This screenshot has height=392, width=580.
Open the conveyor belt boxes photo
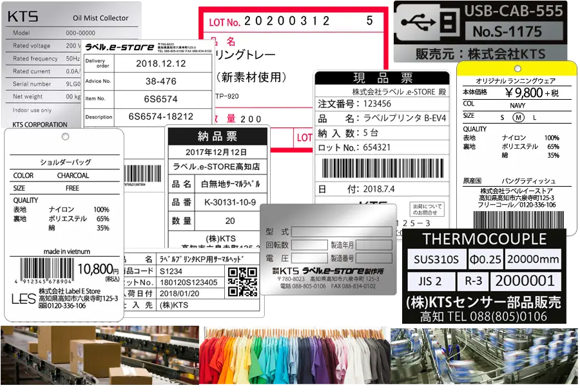100,355
